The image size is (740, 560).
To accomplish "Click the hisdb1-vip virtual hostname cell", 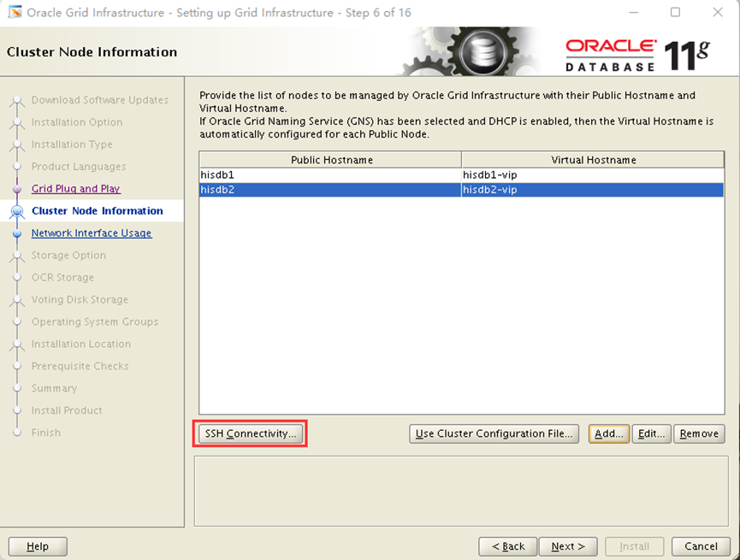I will coord(592,175).
